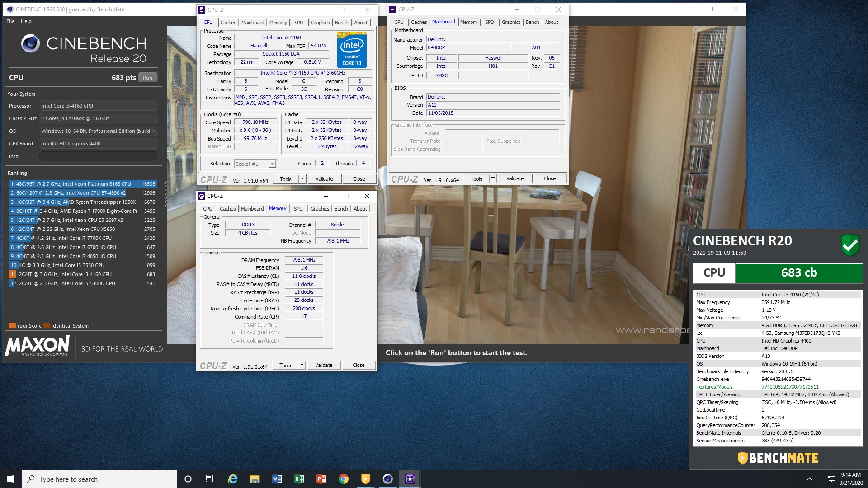This screenshot has height=488, width=868.
Task: Switch to CPU-Z taskbar icon
Action: [410, 479]
